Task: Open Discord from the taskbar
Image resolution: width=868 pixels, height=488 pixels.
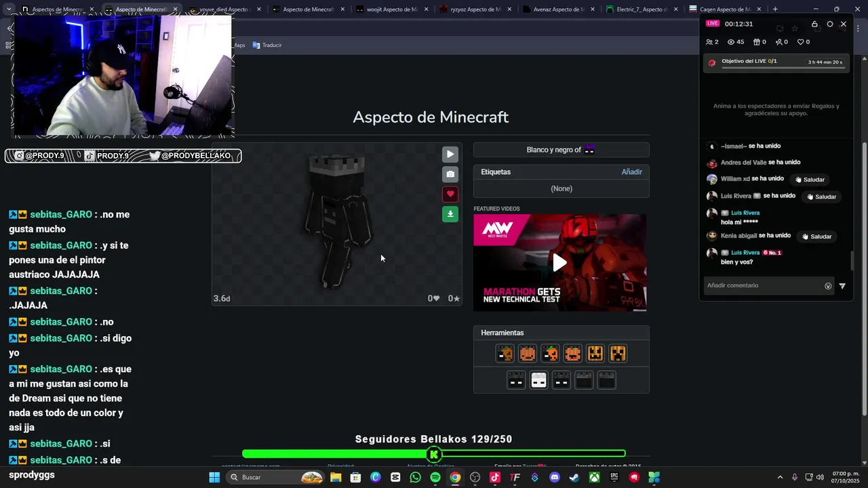Action: (x=555, y=477)
